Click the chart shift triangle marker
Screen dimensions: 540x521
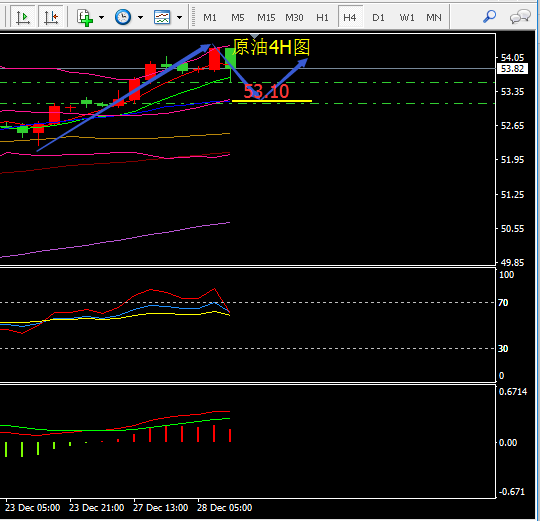pos(255,36)
